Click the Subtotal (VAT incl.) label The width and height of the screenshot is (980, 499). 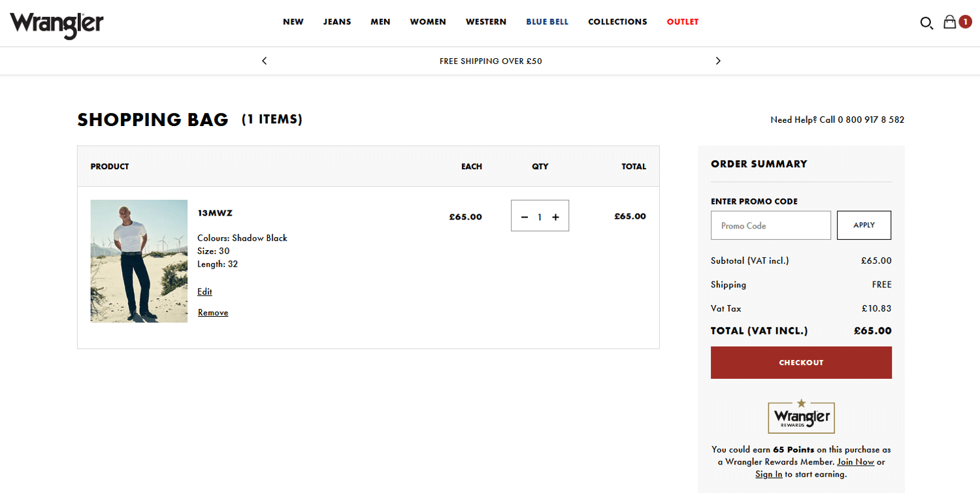pyautogui.click(x=750, y=261)
